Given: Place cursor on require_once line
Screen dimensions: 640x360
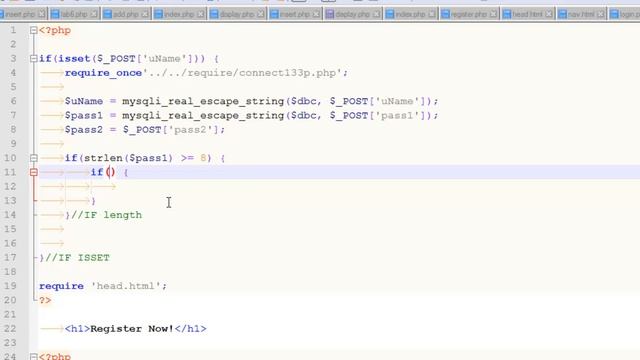Looking at the screenshot, I should point(206,73).
